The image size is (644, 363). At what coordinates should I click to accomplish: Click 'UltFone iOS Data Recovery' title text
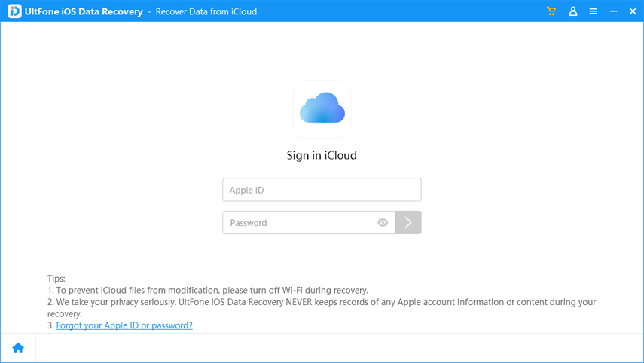click(84, 11)
